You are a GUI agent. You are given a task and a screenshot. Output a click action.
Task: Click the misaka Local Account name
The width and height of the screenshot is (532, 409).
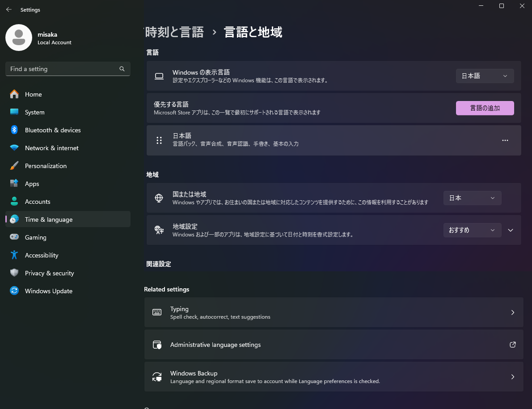(x=54, y=38)
